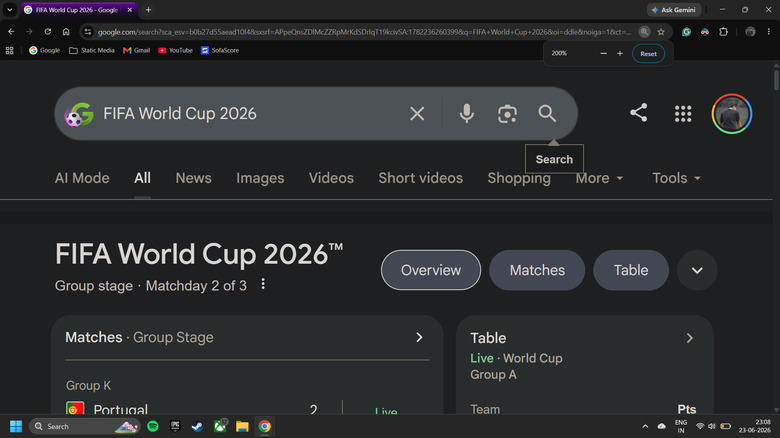The height and width of the screenshot is (438, 780).
Task: Start voice search with the microphone icon
Action: coord(466,113)
